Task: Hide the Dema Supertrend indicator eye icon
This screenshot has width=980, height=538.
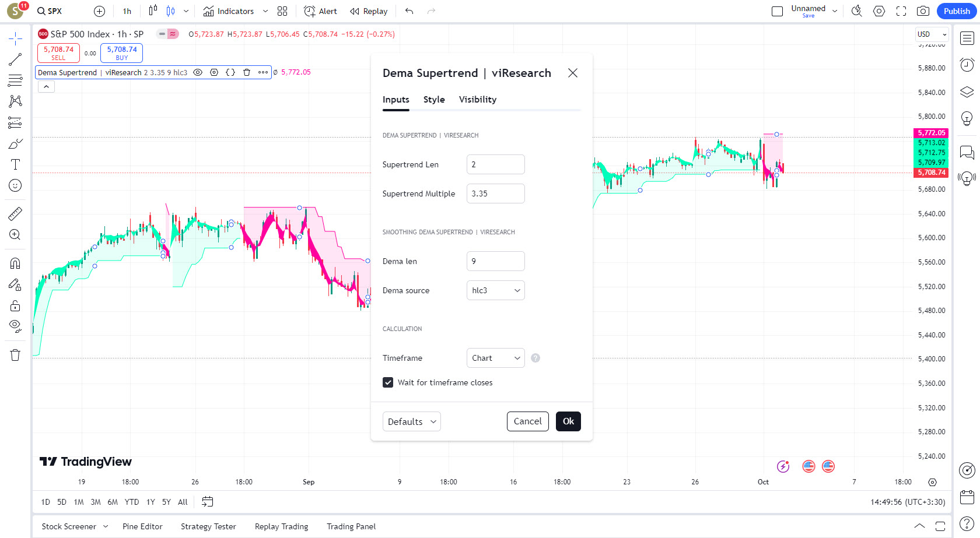Action: pyautogui.click(x=198, y=72)
